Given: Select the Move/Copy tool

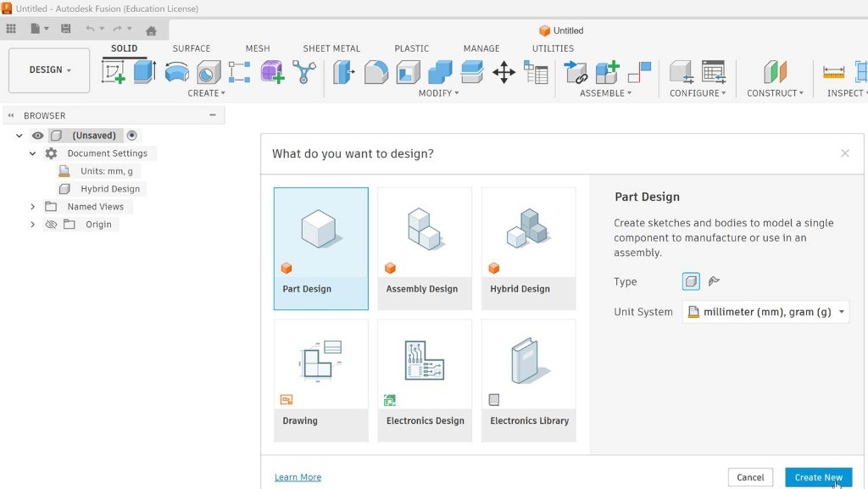Looking at the screenshot, I should pyautogui.click(x=504, y=72).
